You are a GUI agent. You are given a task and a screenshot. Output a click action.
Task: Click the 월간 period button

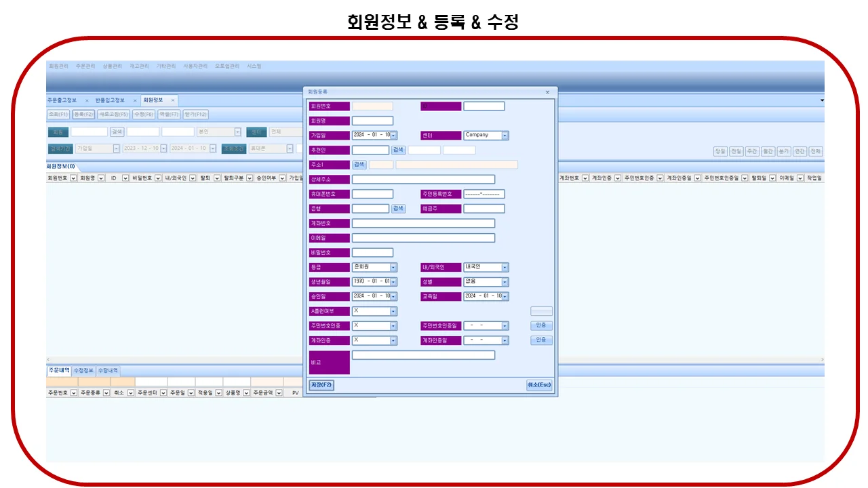[x=768, y=152]
